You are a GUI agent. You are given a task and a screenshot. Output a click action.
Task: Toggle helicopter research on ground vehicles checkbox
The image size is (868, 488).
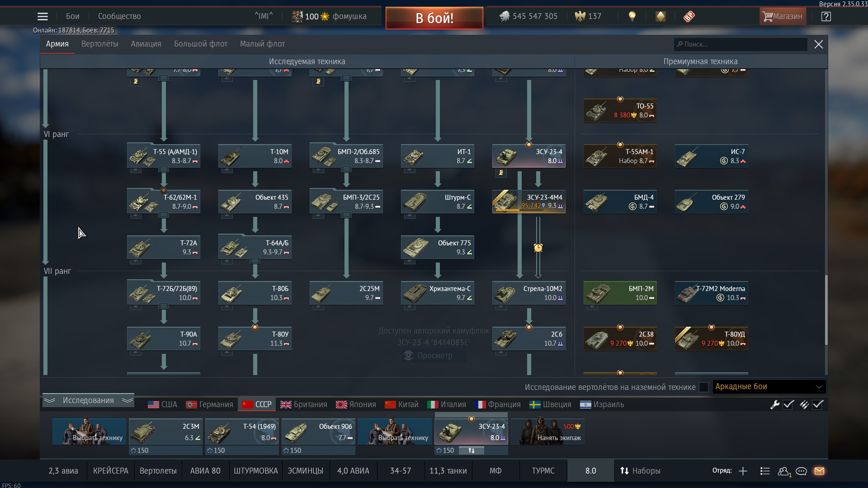click(x=703, y=387)
